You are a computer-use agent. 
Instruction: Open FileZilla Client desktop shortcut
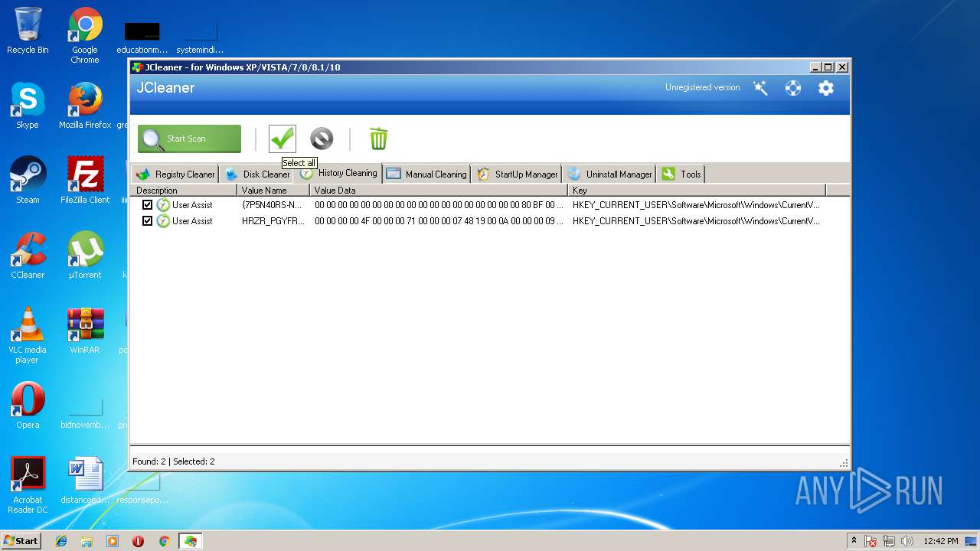pos(85,181)
